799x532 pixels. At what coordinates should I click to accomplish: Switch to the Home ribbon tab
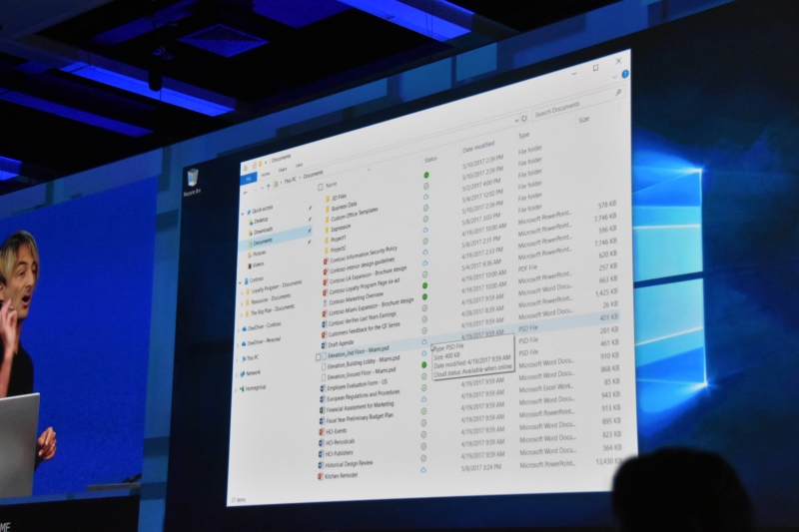[266, 174]
